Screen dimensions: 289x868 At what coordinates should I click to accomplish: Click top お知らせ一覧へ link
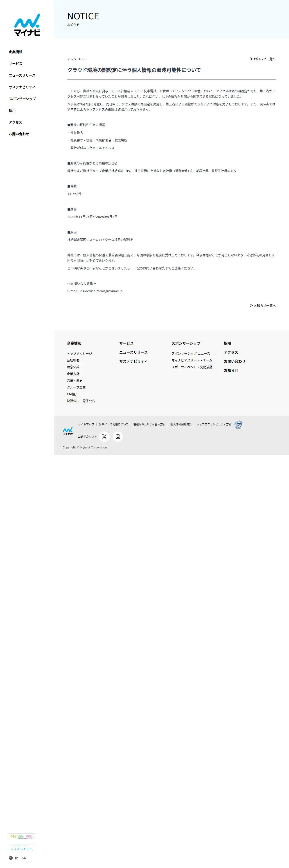(x=263, y=59)
